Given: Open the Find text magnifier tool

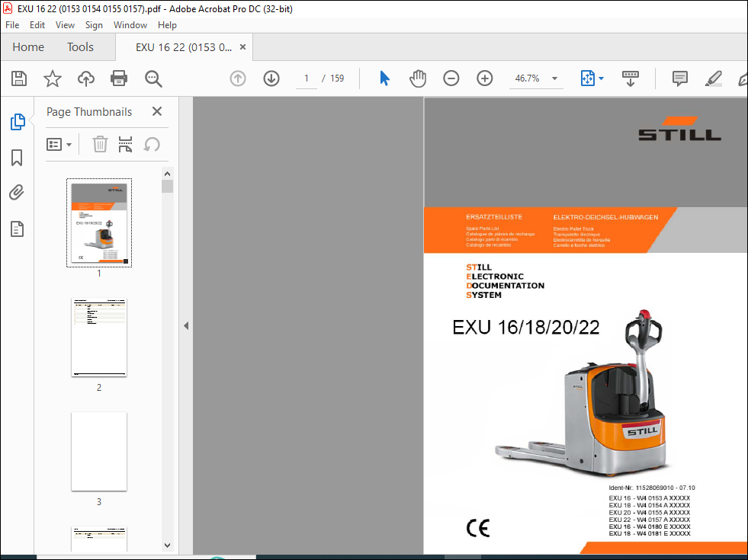Looking at the screenshot, I should click(x=153, y=78).
